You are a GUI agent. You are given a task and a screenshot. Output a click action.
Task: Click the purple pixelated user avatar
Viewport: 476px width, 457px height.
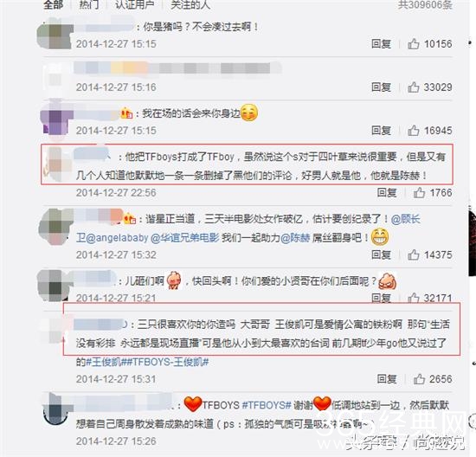[56, 120]
